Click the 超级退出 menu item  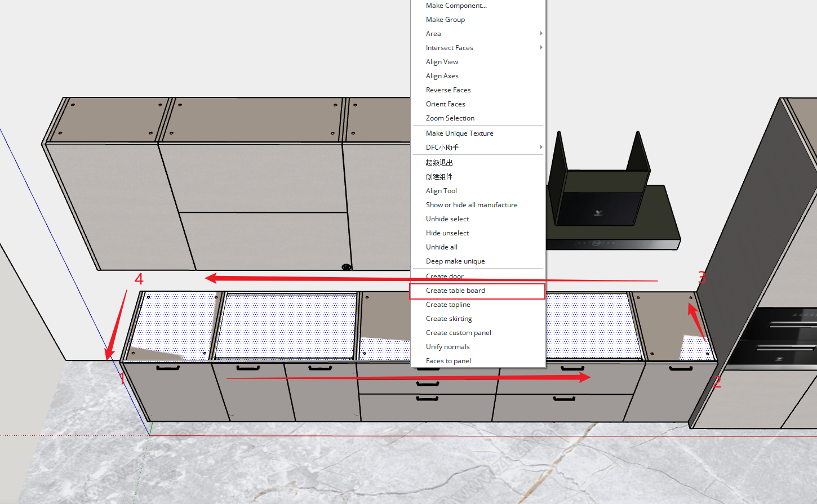pyautogui.click(x=439, y=163)
